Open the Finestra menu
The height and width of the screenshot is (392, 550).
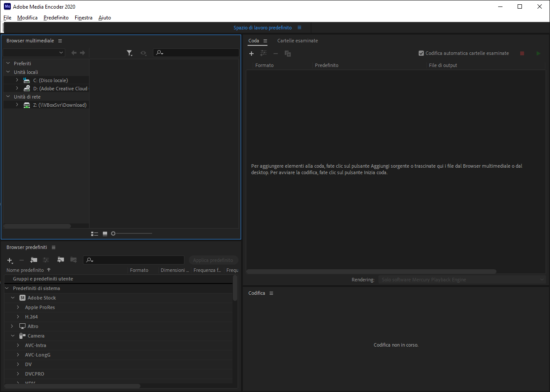point(83,18)
